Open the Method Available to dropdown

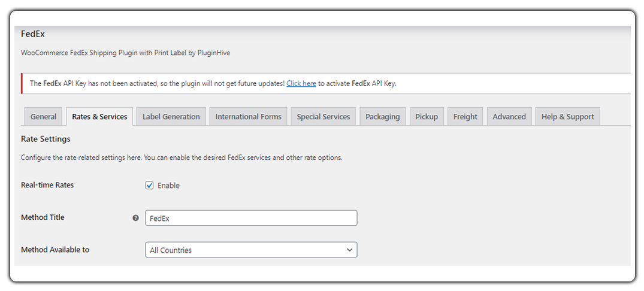click(x=251, y=250)
